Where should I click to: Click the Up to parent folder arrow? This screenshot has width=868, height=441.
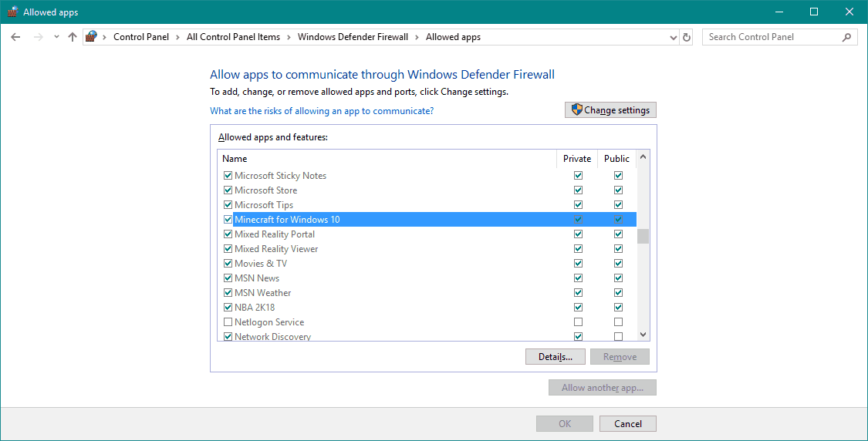tap(73, 37)
